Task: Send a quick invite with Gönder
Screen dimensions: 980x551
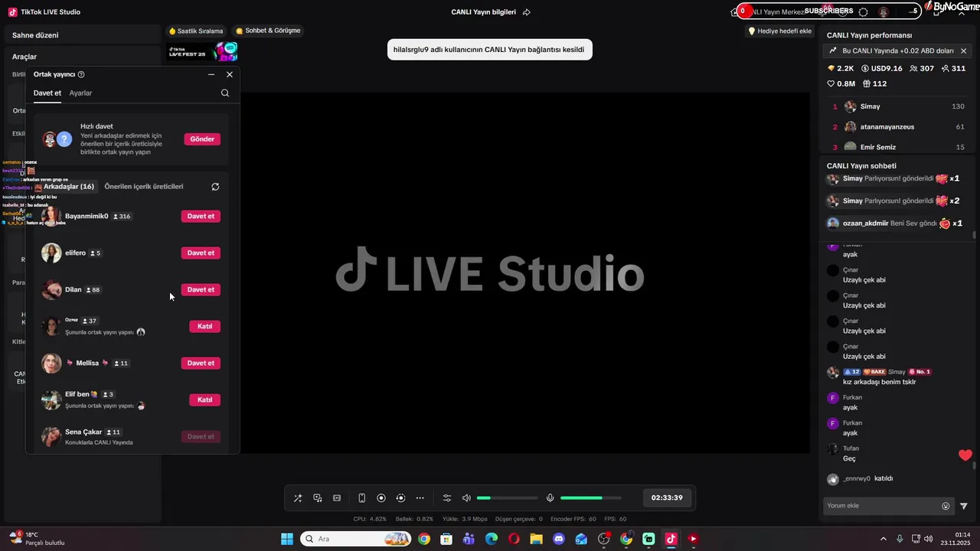Action: pyautogui.click(x=202, y=139)
